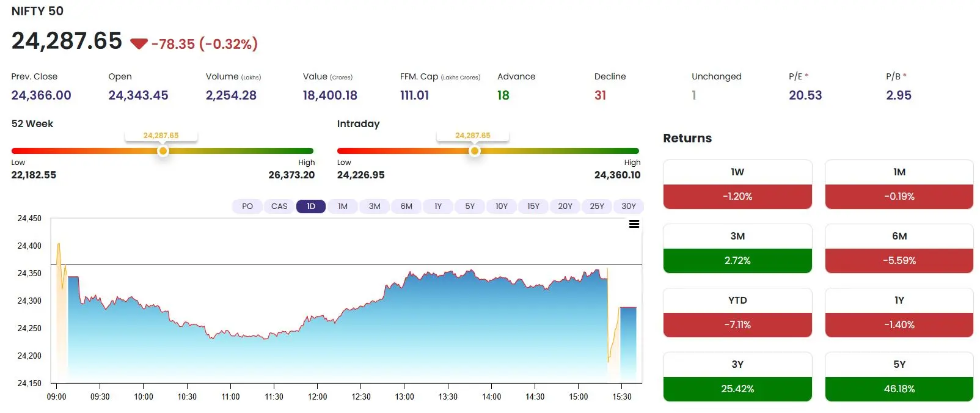Select the CAS chart range tab
This screenshot has width=980, height=413.
pos(279,206)
